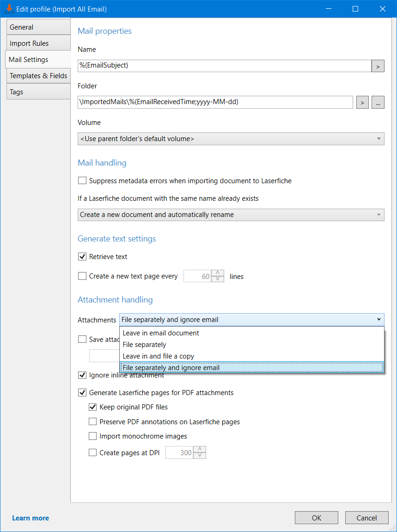This screenshot has height=532, width=397.
Task: Enable Create a new text page every checkbox
Action: [82, 276]
